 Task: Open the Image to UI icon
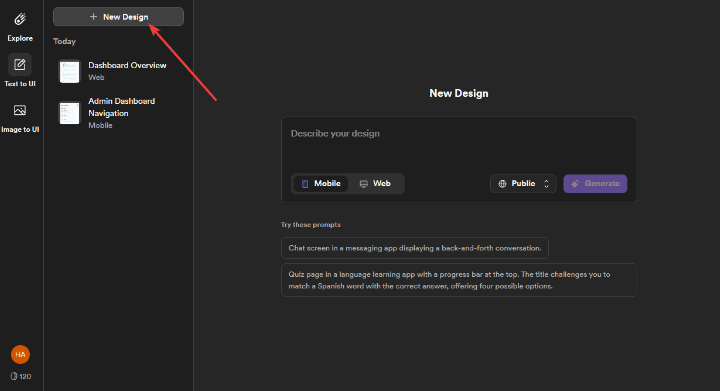click(x=20, y=110)
